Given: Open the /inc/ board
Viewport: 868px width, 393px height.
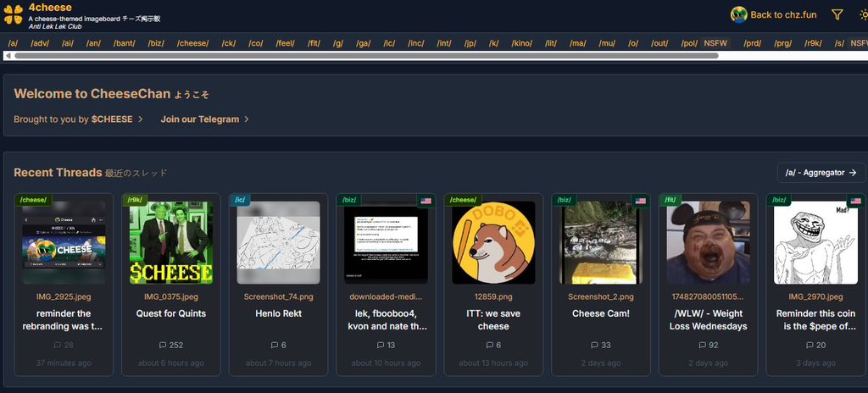Looking at the screenshot, I should click(416, 43).
